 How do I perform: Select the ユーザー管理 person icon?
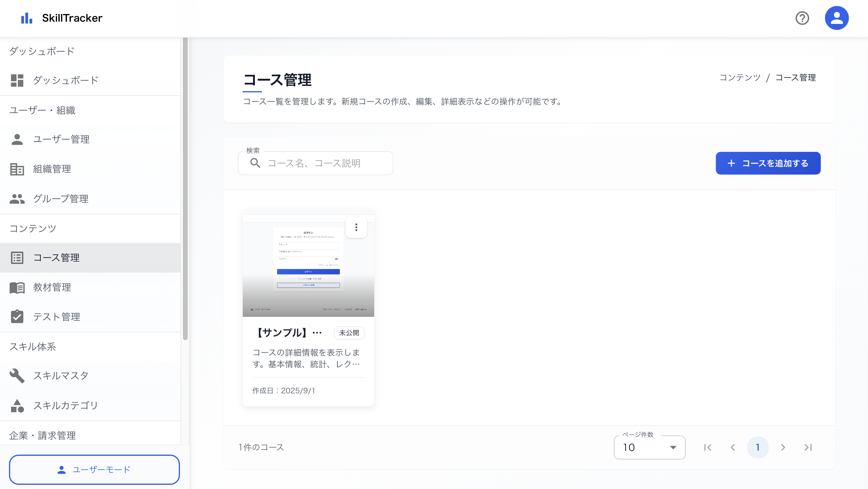[17, 139]
